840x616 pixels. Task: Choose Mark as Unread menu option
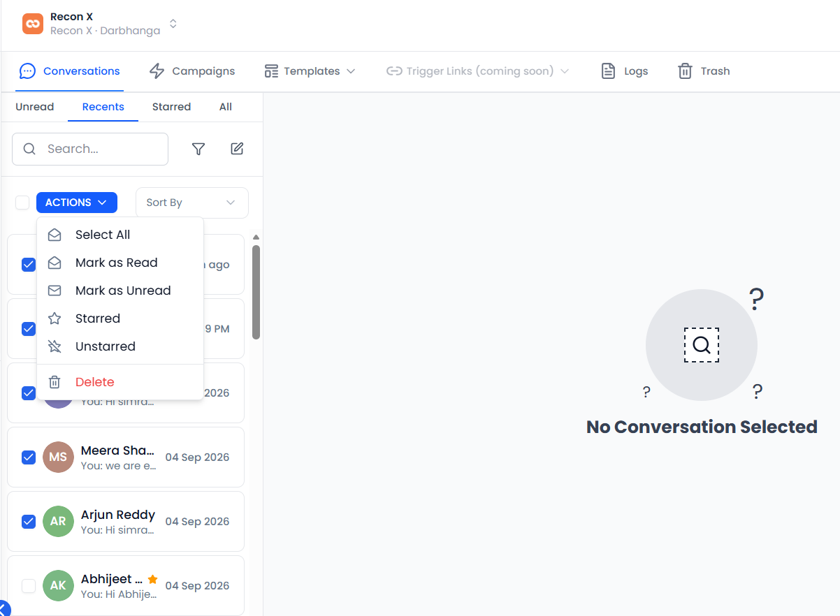click(x=120, y=291)
